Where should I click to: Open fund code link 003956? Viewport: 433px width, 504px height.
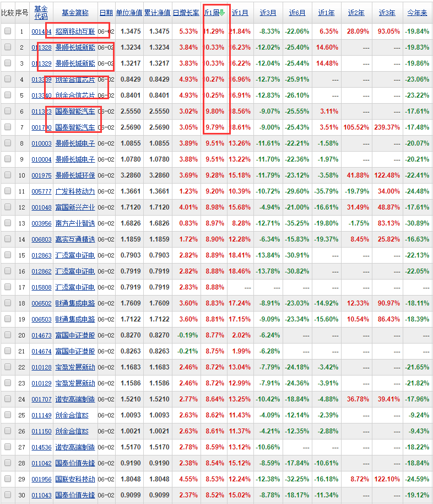(x=41, y=223)
